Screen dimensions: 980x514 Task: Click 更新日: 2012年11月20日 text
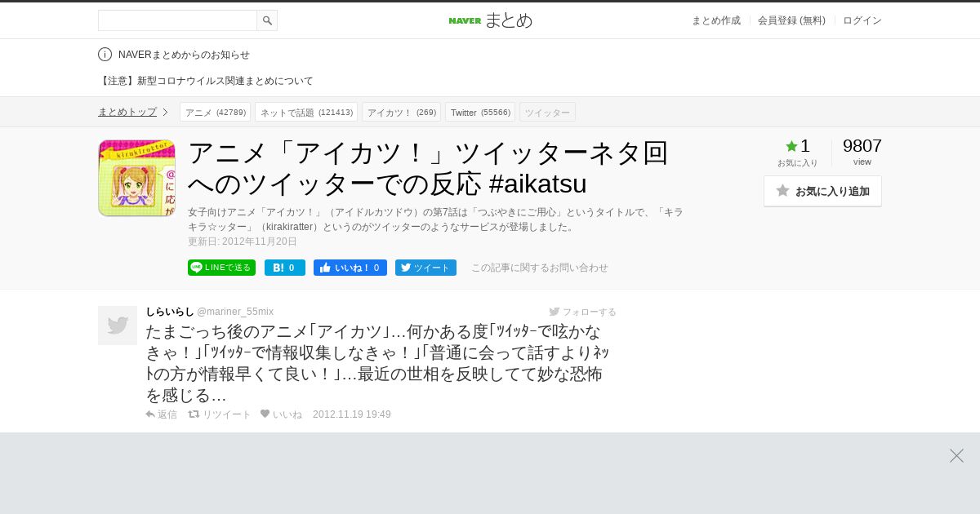click(x=243, y=241)
